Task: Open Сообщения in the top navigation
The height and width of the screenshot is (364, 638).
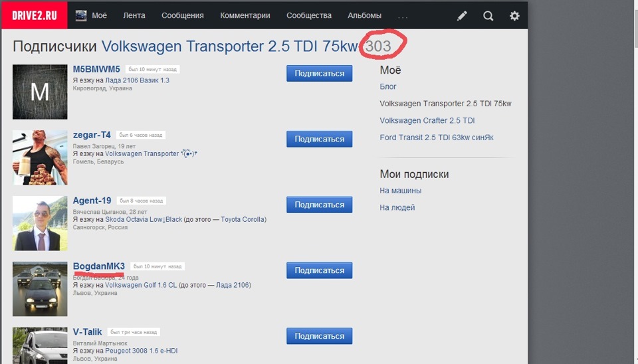Action: (x=182, y=15)
